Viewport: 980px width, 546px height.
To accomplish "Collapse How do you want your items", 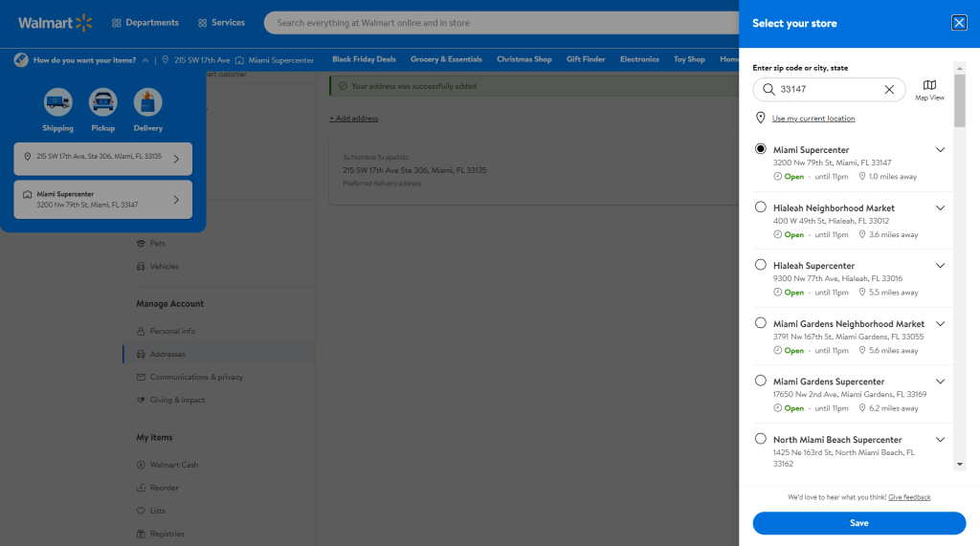I will (x=145, y=60).
